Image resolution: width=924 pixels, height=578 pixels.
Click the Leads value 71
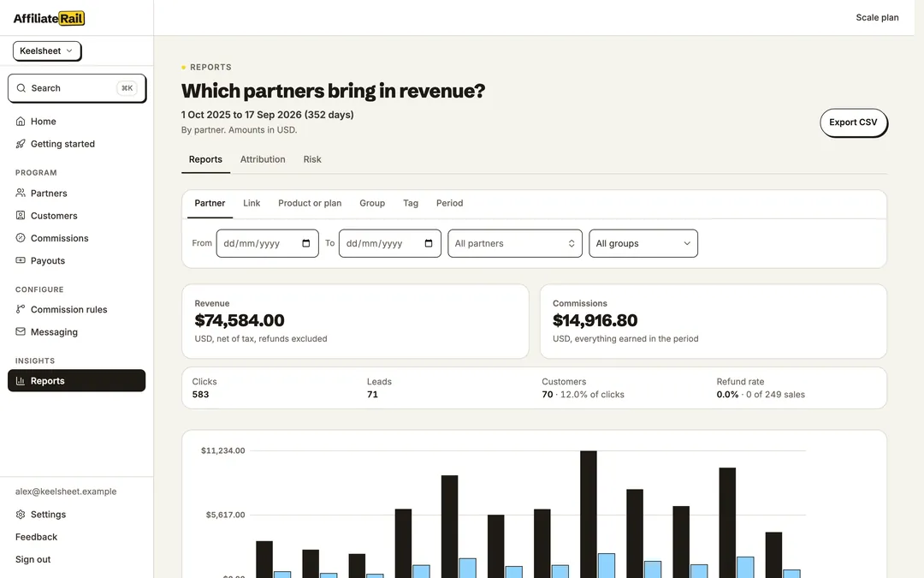pos(372,395)
